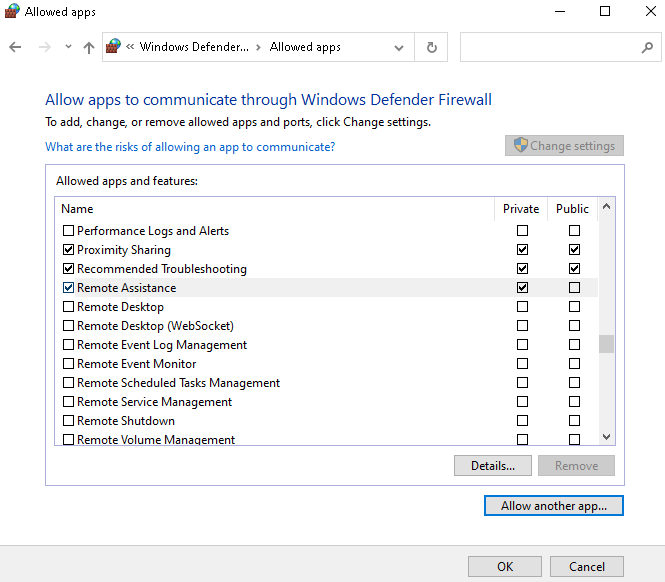Go back using the Back arrow
Image resolution: width=665 pixels, height=582 pixels.
coord(15,47)
